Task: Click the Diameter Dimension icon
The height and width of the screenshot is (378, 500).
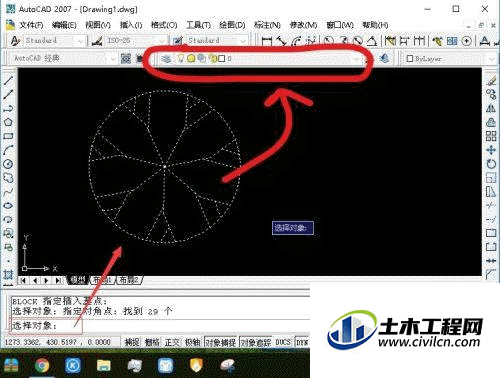Action: pyautogui.click(x=358, y=41)
